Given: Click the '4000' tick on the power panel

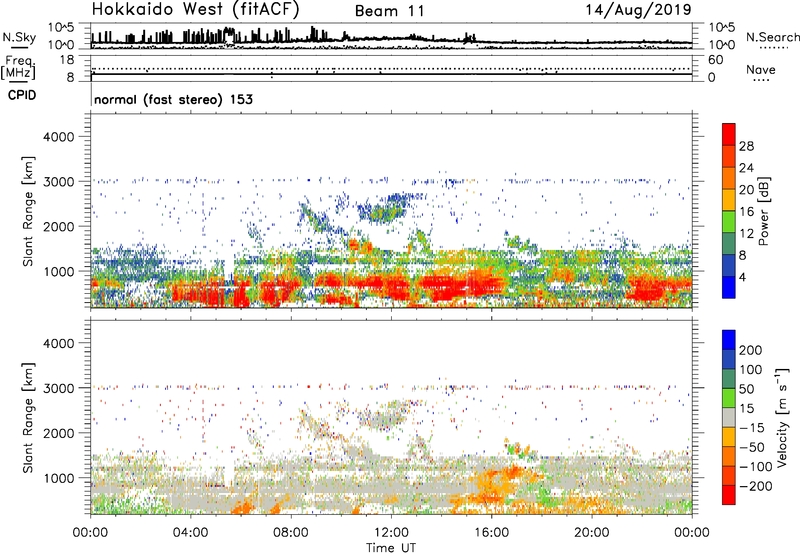Looking at the screenshot, I should [x=59, y=137].
